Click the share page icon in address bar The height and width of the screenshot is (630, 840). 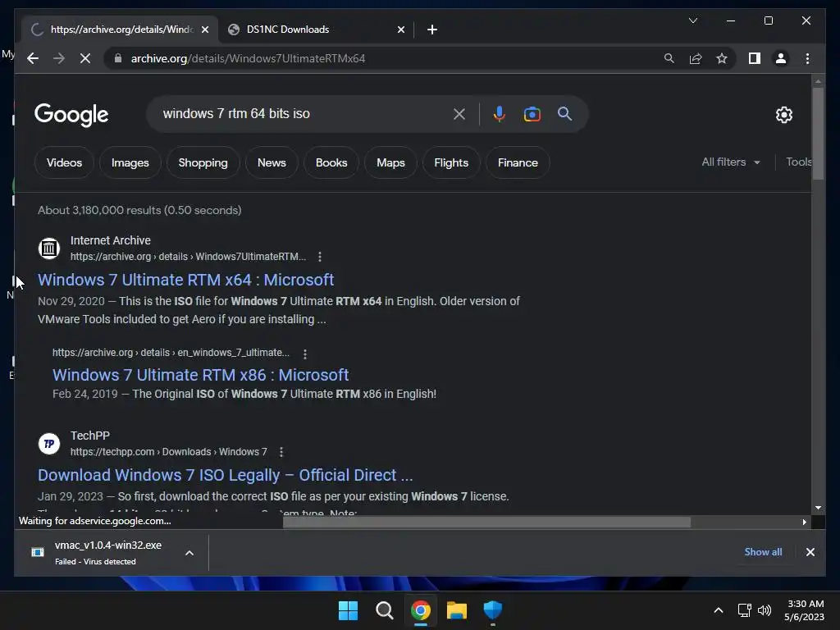tap(696, 58)
